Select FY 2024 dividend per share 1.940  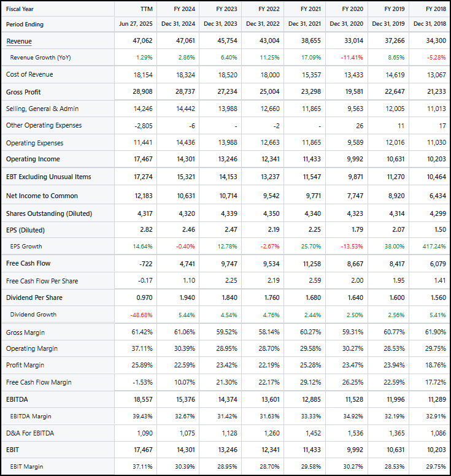[187, 297]
